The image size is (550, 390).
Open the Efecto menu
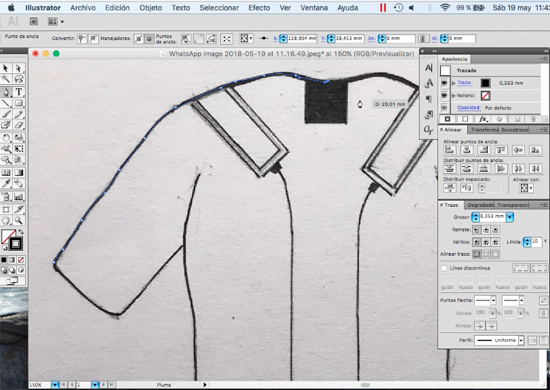point(259,7)
